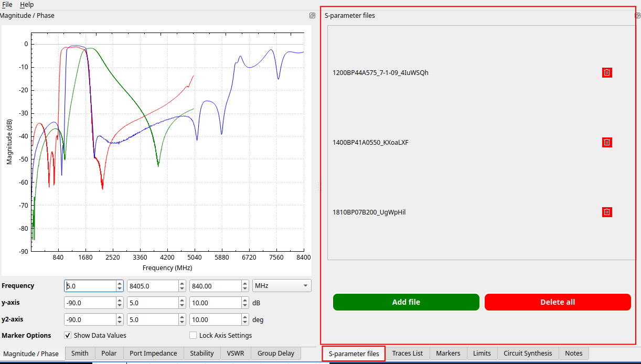The image size is (641, 364).
Task: Switch to the Smith chart tab
Action: point(80,354)
